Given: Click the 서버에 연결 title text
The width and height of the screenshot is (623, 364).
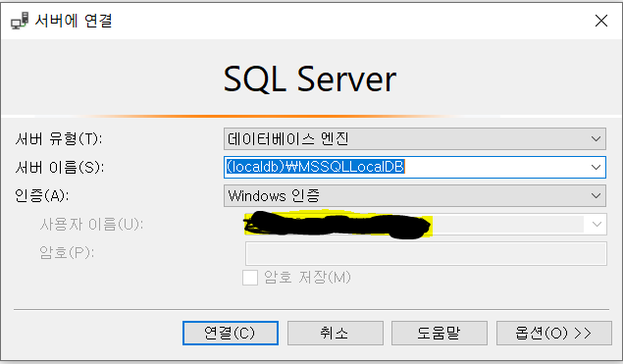Looking at the screenshot, I should coord(74,21).
